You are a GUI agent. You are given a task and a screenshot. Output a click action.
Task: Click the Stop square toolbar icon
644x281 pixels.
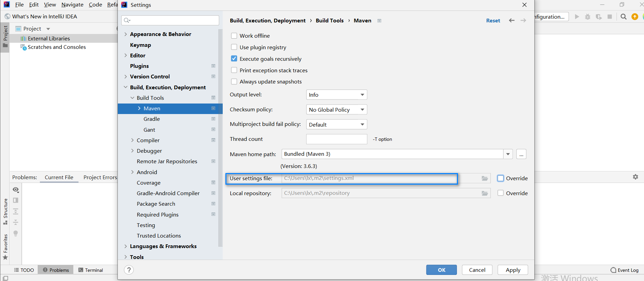point(610,17)
